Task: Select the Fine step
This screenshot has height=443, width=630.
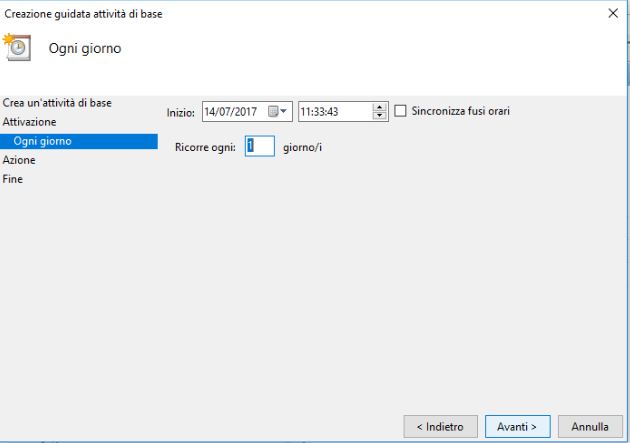Action: point(12,179)
